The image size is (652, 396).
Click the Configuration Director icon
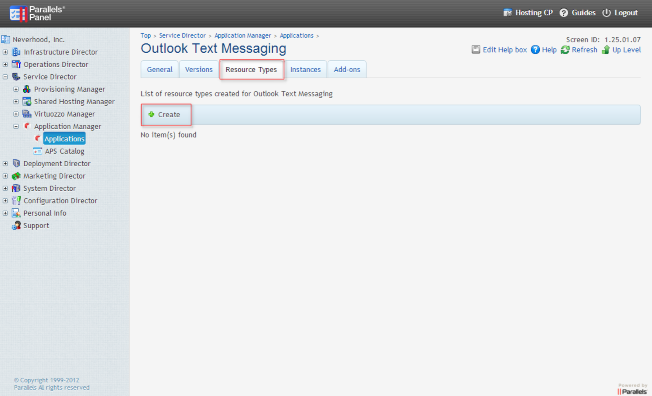16,200
